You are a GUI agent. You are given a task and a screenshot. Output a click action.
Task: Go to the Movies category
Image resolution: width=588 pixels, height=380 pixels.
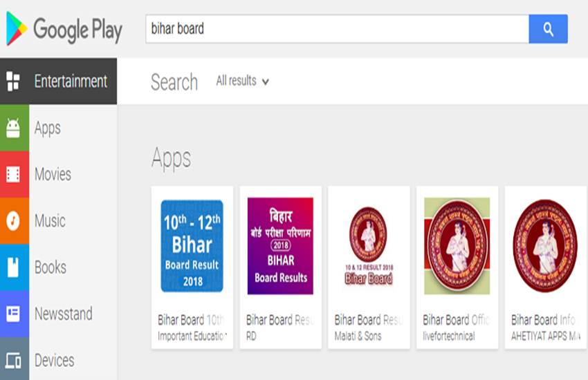[53, 174]
